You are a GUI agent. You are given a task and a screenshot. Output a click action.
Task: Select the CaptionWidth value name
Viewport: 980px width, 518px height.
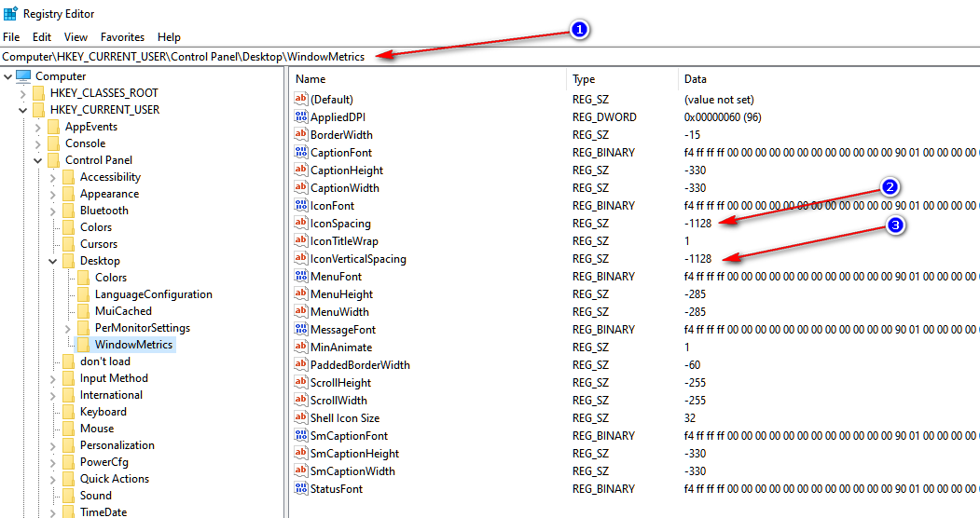[345, 188]
